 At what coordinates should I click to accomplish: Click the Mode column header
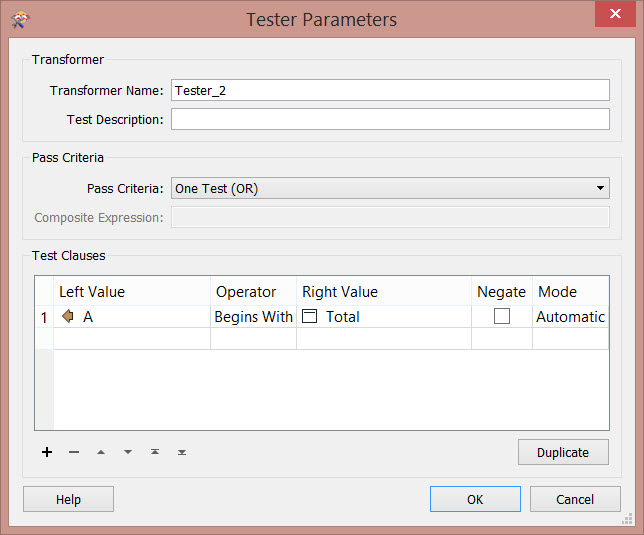pos(570,292)
